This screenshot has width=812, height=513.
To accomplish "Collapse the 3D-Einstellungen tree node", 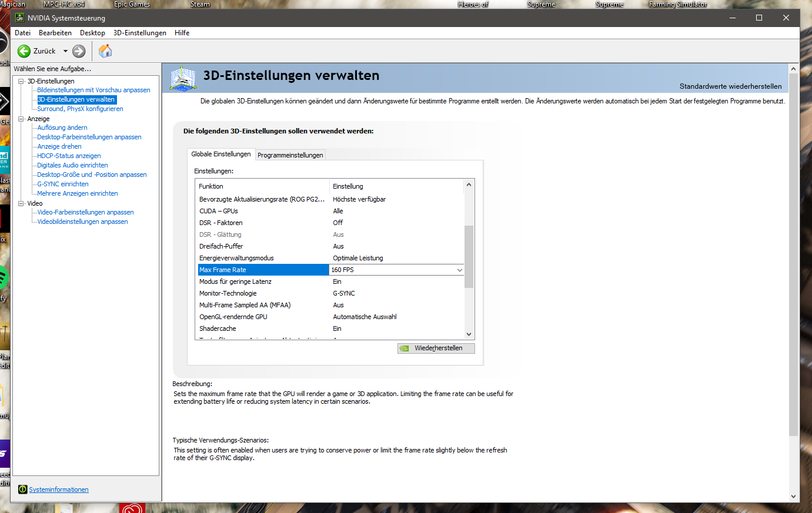I will (x=21, y=81).
